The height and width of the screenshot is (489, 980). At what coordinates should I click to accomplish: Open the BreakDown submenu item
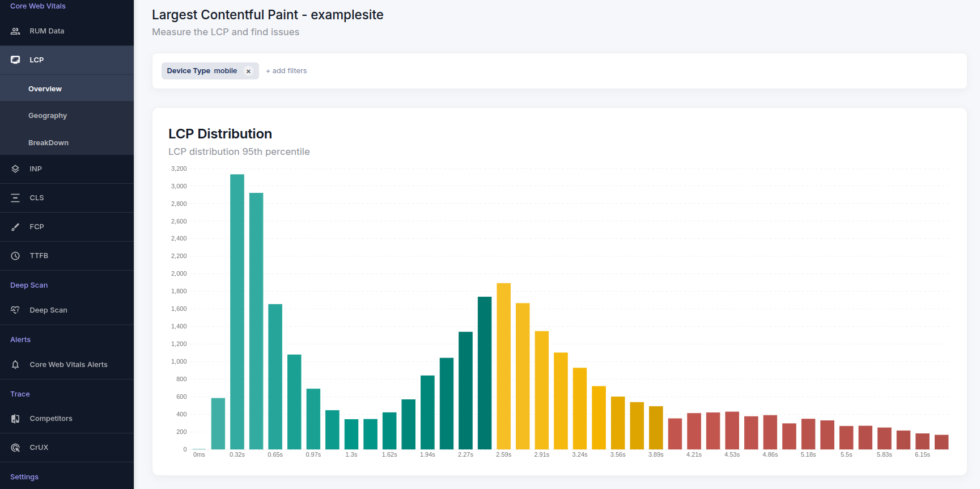(48, 143)
